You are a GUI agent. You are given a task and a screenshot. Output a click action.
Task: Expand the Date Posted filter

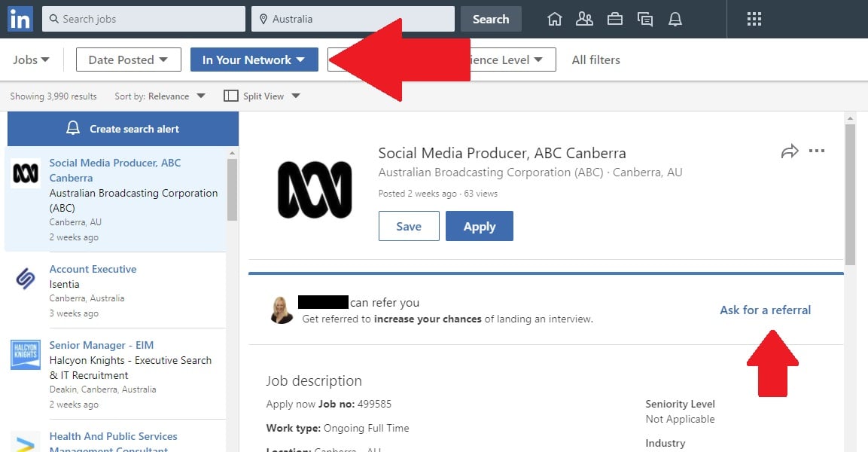click(129, 60)
